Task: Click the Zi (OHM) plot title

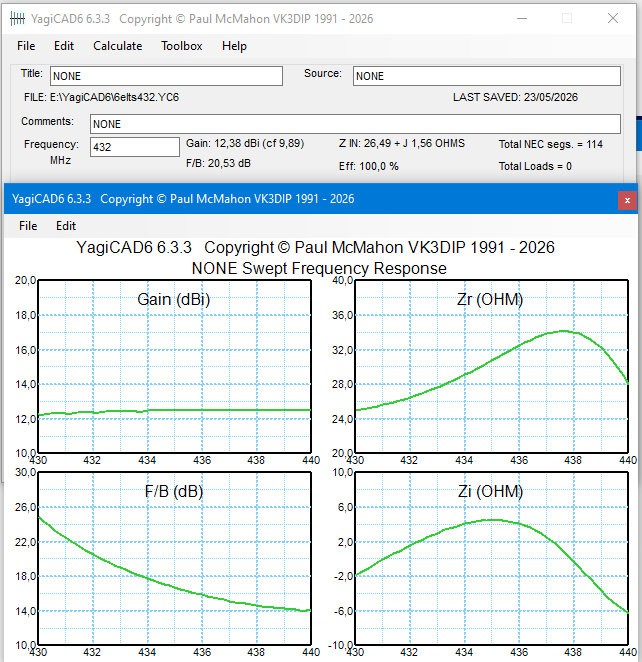Action: tap(490, 491)
